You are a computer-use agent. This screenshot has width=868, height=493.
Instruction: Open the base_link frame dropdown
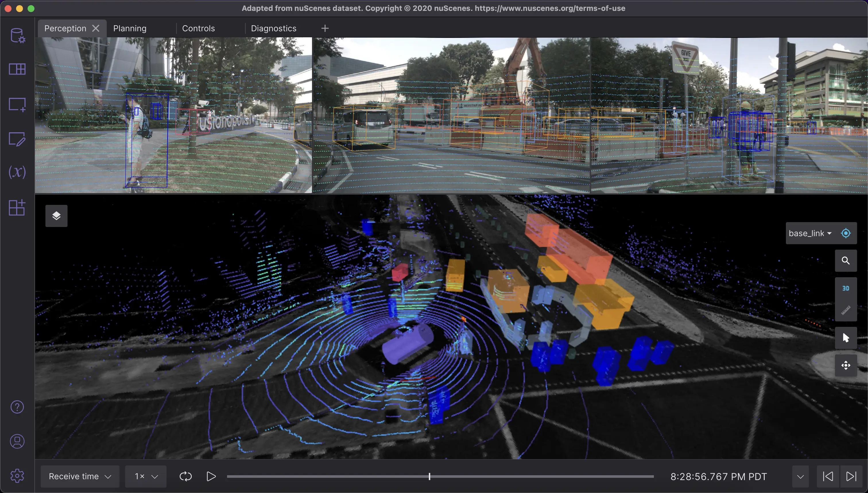tap(810, 233)
